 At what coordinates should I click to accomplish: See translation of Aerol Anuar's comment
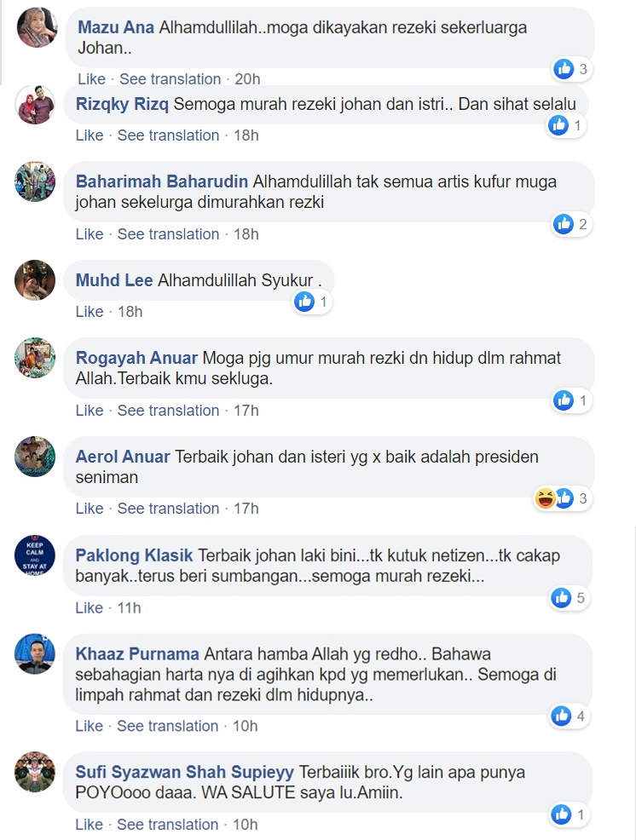pos(169,509)
